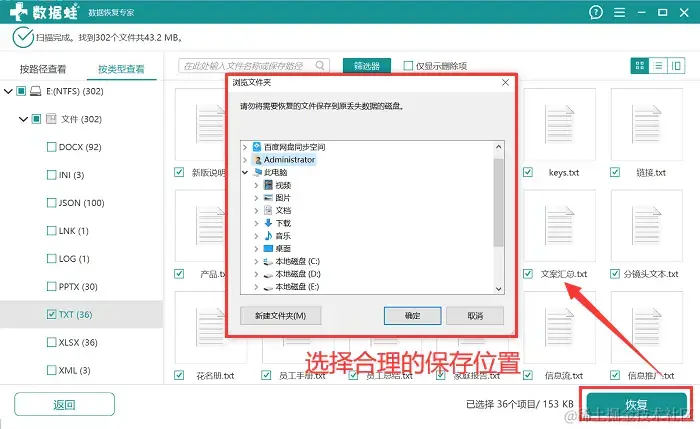Screen dimensions: 700x429
Task: Uncheck the 花名册.txt file checkbox
Action: (179, 375)
